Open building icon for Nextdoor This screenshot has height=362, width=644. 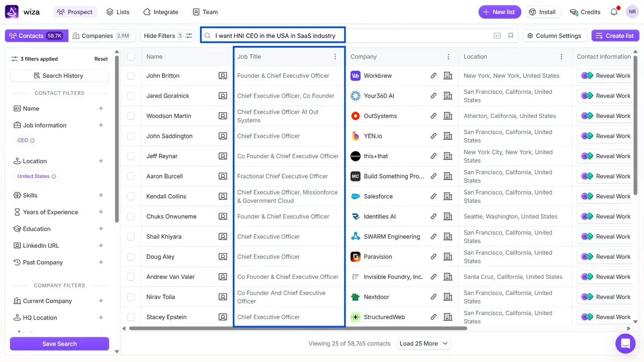(x=448, y=297)
